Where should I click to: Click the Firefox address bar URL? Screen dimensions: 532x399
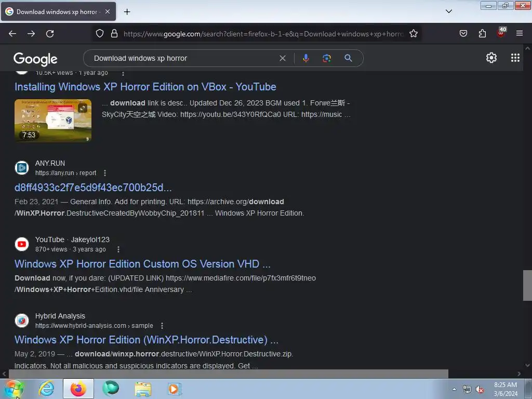click(263, 34)
